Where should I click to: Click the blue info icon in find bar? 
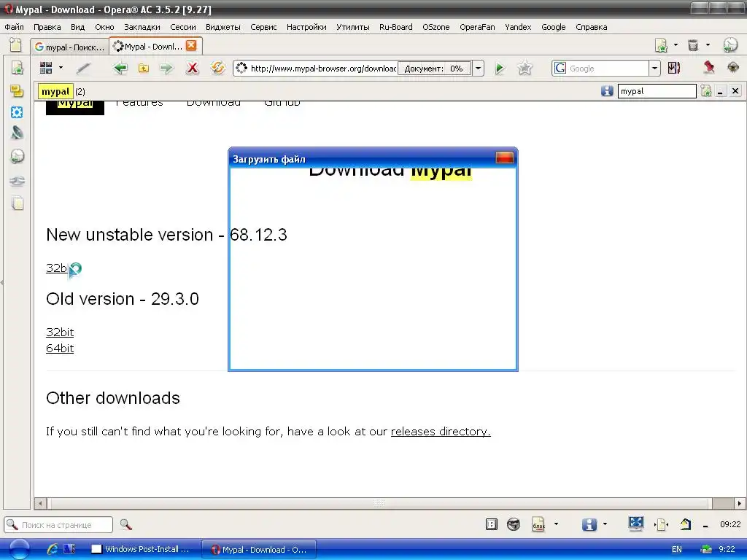[606, 91]
